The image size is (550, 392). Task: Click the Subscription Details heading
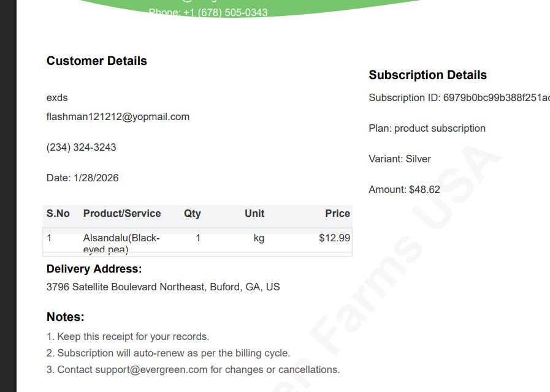click(x=427, y=75)
